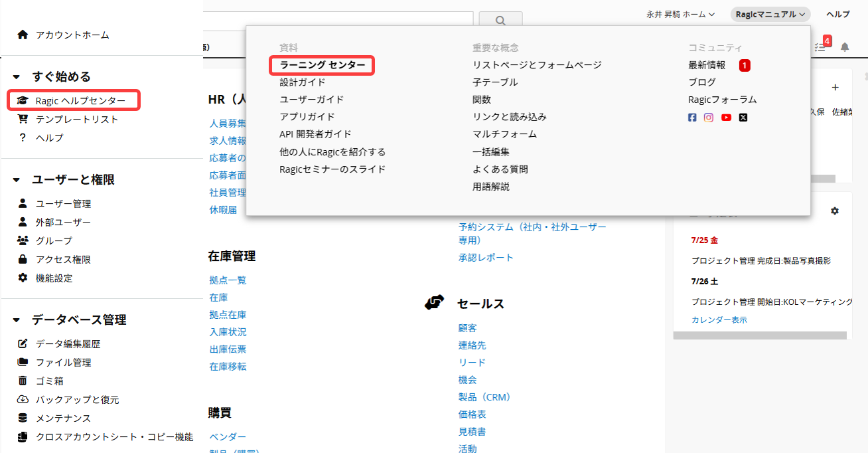Viewport: 868px width, 453px height.
Task: Open アカウントホーム in the sidebar
Action: (x=72, y=35)
